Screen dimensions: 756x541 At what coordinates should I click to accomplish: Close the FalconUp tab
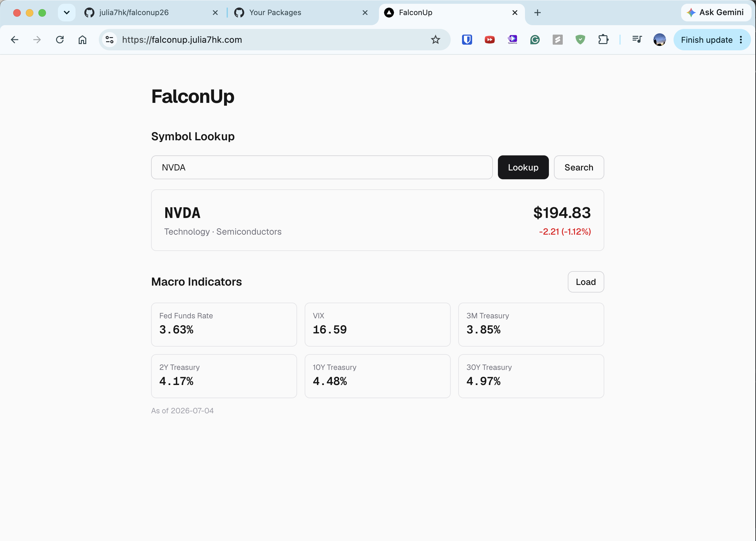click(515, 13)
